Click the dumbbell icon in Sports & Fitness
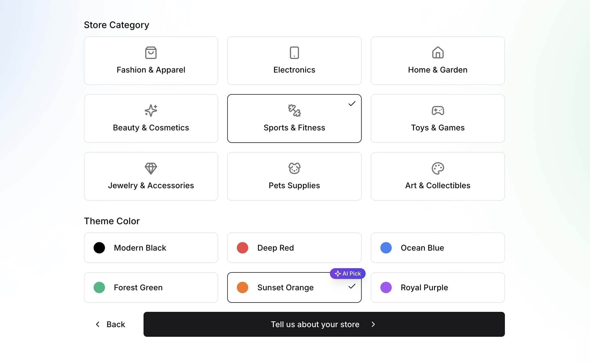Screen dimensions: 590x364 coord(294,111)
